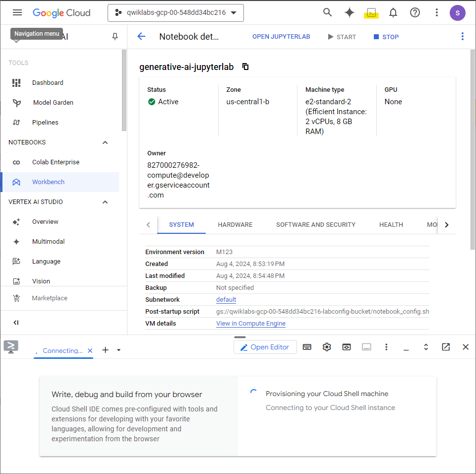Open the notifications bell
The height and width of the screenshot is (474, 476).
[x=393, y=12]
